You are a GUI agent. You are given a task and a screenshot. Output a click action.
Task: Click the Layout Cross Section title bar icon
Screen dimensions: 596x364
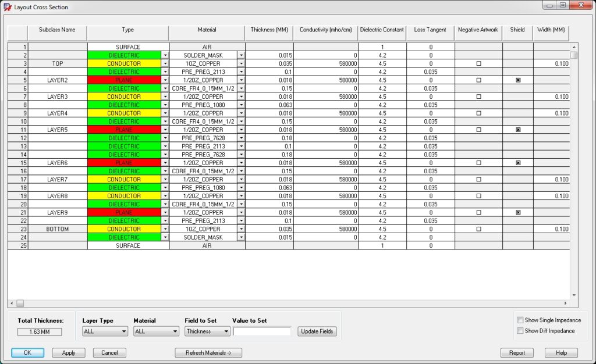(x=7, y=7)
